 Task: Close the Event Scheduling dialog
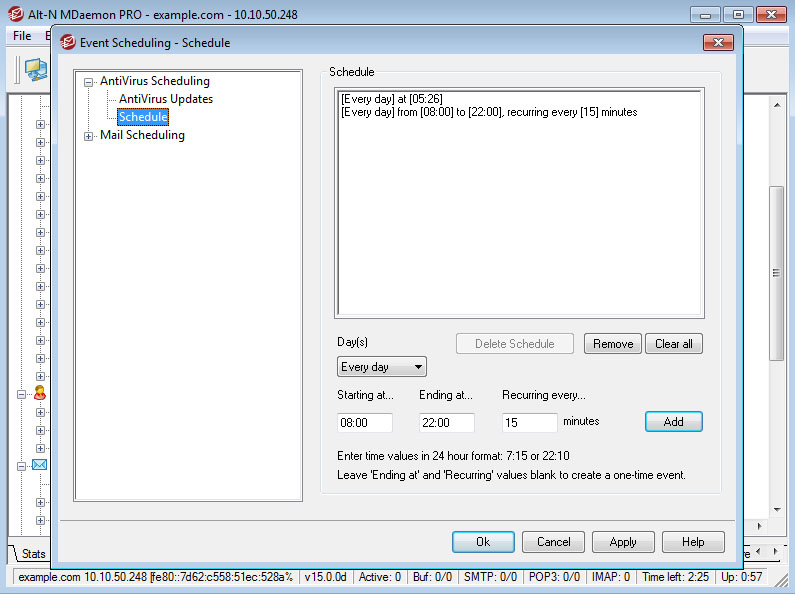point(718,43)
